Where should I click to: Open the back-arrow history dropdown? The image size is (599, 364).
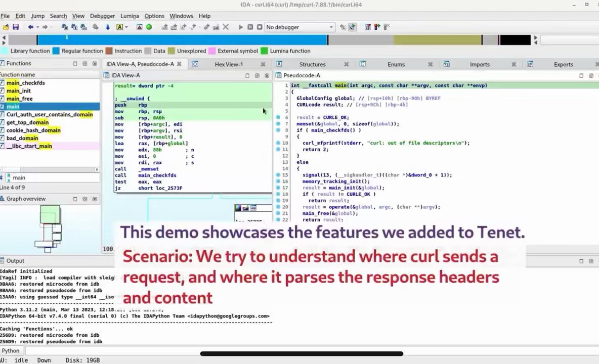pos(37,27)
